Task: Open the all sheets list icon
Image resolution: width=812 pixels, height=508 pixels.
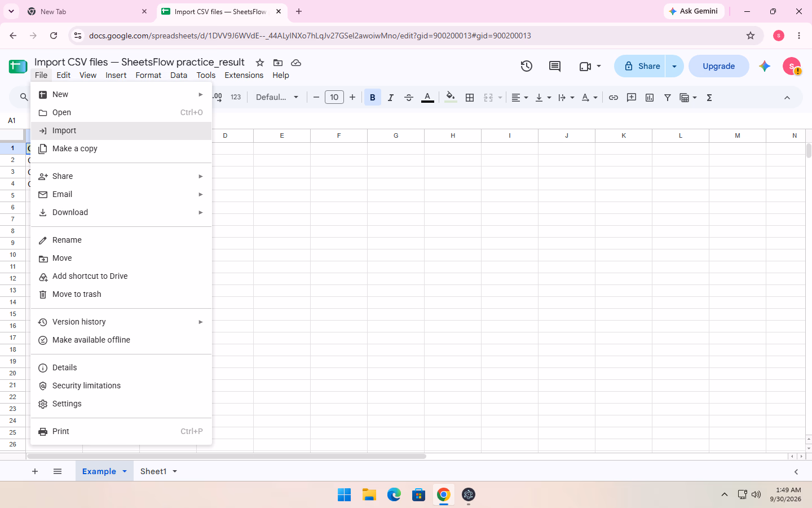Action: [x=58, y=471]
